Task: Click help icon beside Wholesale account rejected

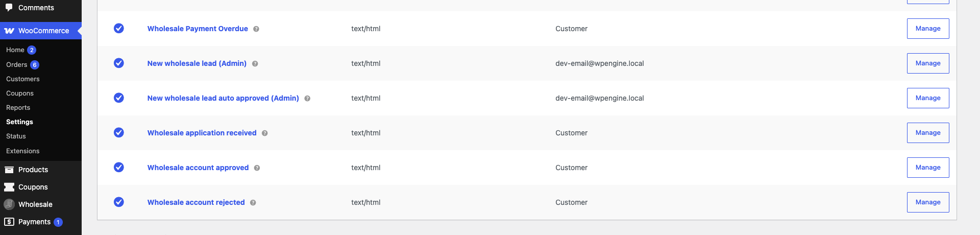Action: click(253, 203)
